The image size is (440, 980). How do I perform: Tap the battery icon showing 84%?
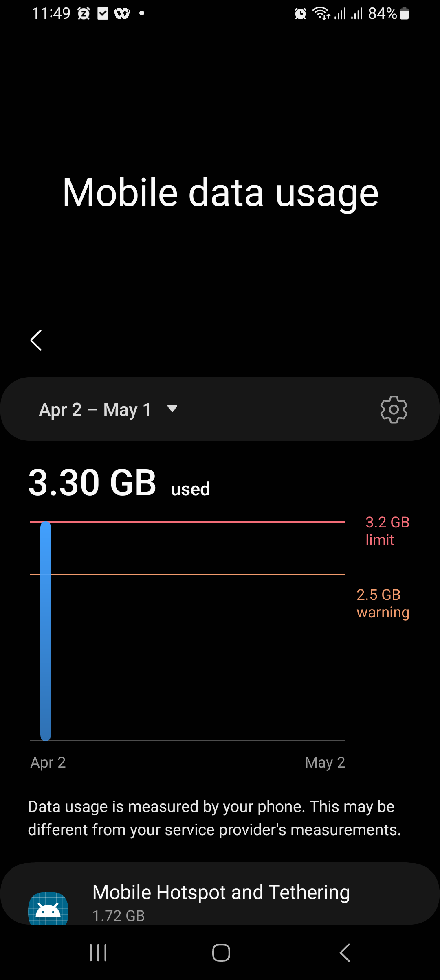tap(404, 14)
